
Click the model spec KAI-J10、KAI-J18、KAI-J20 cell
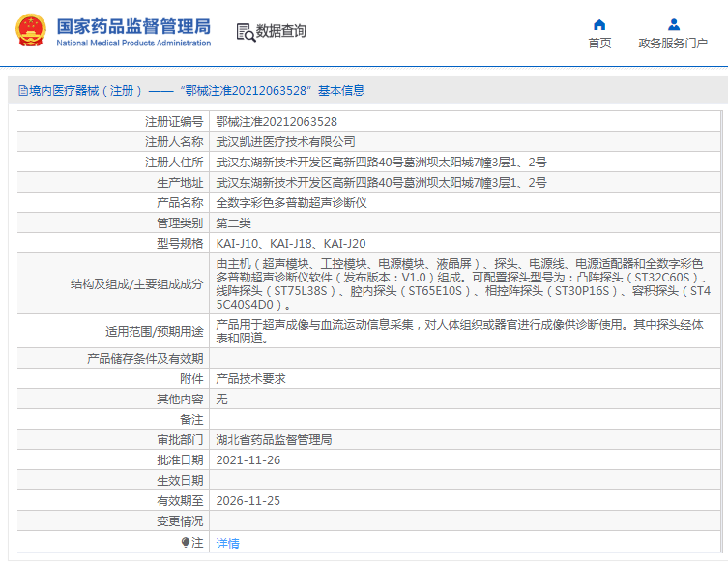click(x=291, y=244)
